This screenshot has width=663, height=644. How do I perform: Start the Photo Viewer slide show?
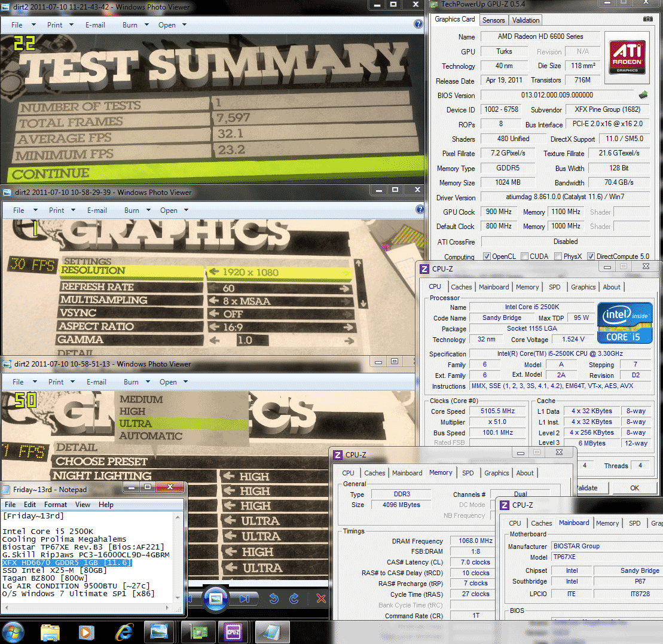coord(216,599)
